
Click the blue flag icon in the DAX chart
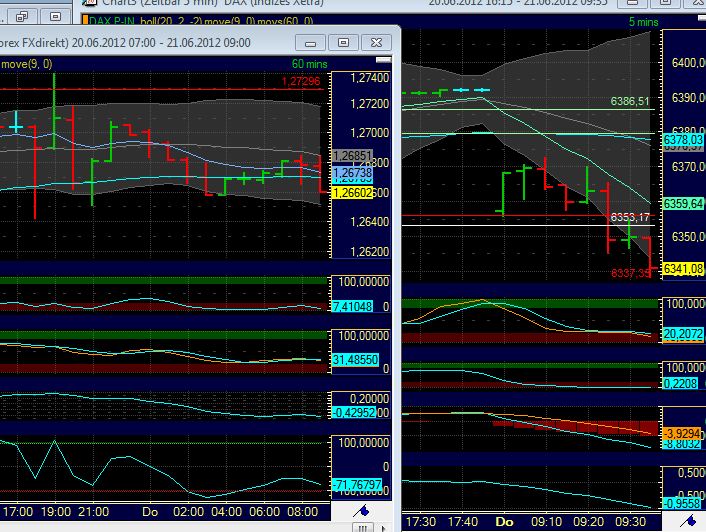[688, 521]
